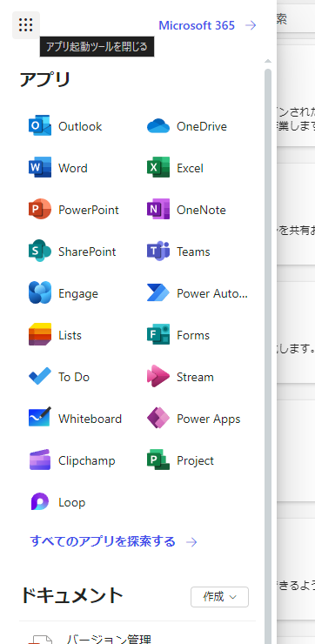Launch the Teams app icon

(x=158, y=251)
